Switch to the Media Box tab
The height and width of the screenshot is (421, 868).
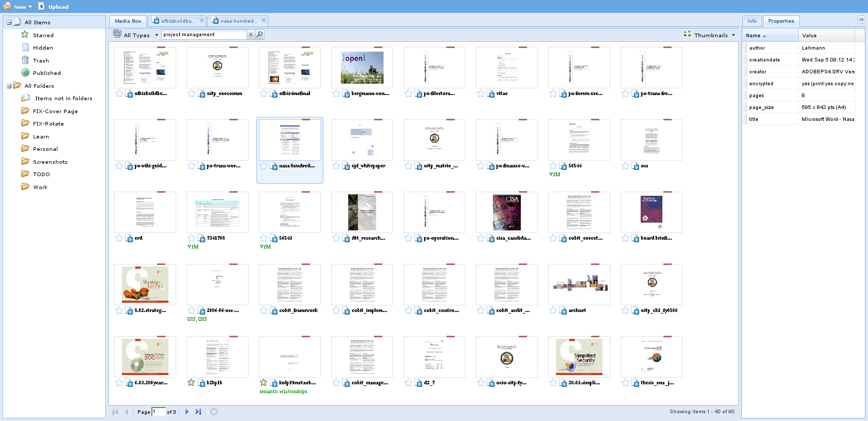pyautogui.click(x=128, y=21)
